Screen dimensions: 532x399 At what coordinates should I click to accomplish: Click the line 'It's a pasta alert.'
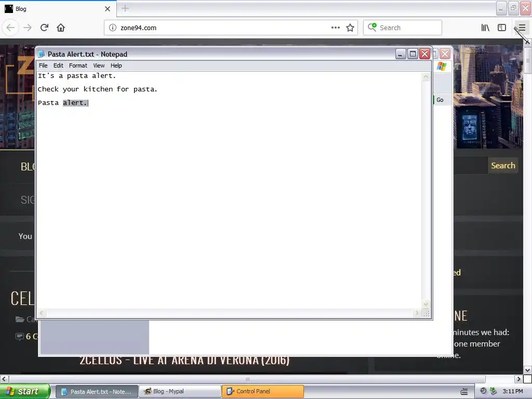77,76
